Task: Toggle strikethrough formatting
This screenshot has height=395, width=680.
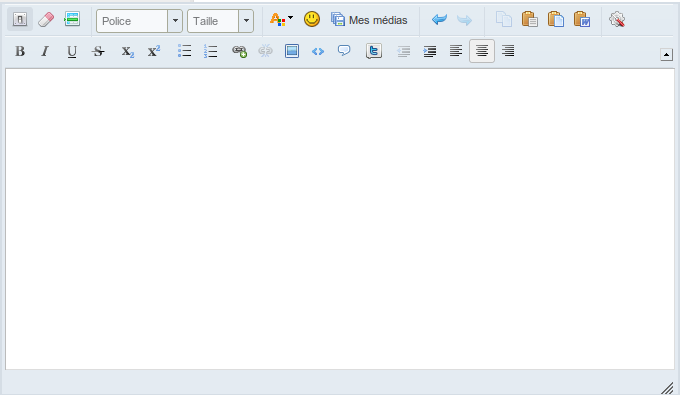Action: [x=98, y=52]
